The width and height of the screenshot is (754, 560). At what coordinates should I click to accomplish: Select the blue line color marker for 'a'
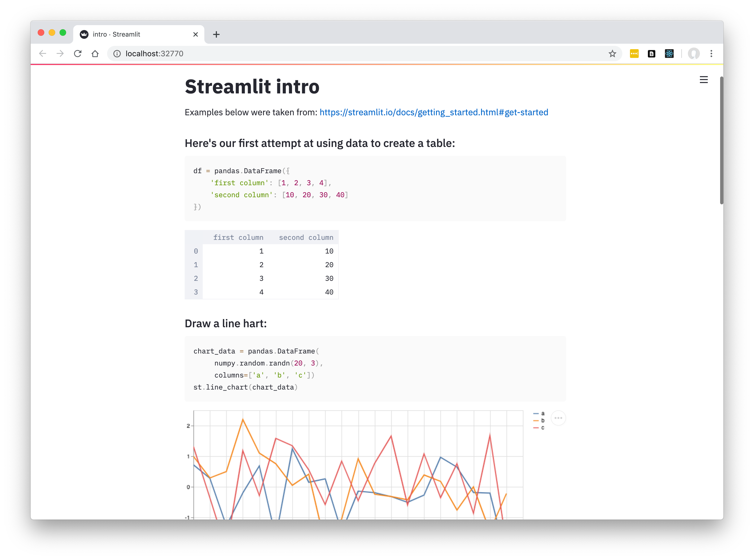536,414
